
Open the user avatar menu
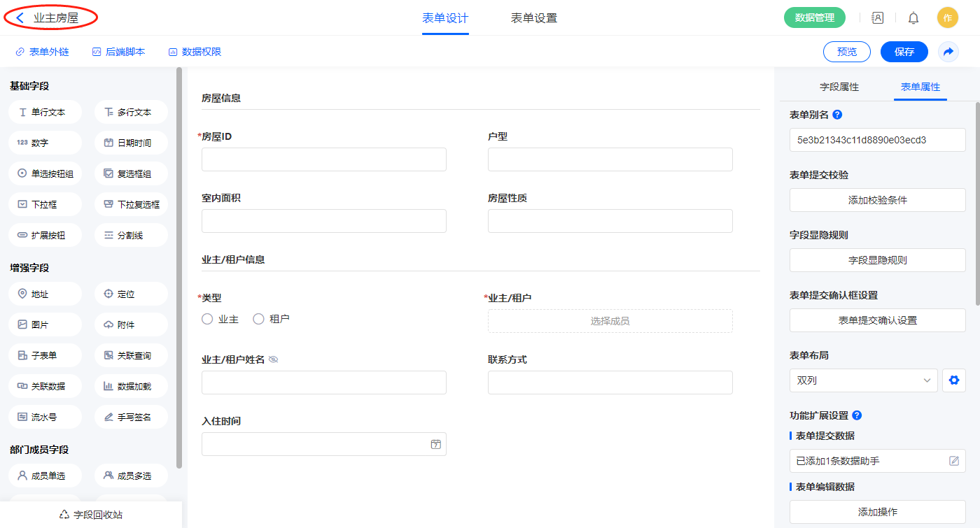point(947,18)
